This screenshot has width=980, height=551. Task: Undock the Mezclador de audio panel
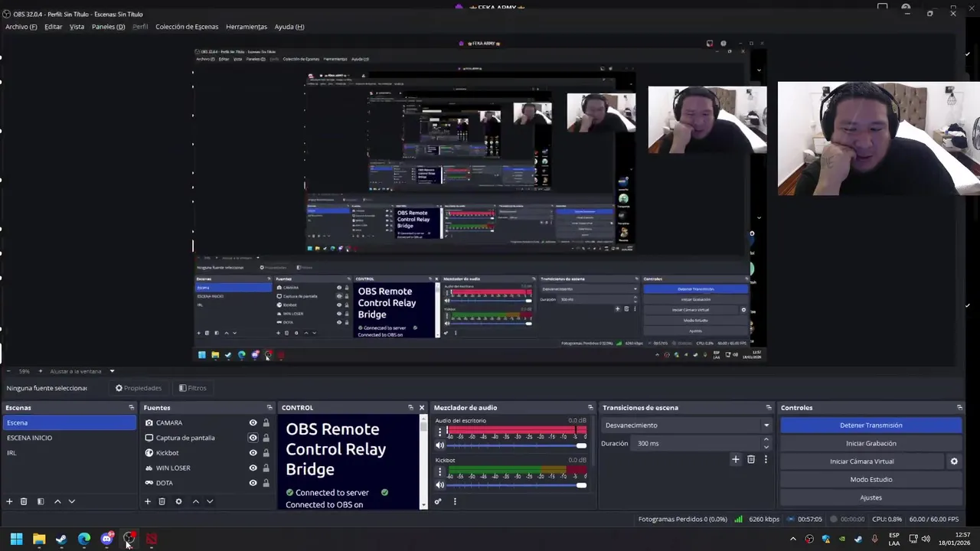(590, 408)
